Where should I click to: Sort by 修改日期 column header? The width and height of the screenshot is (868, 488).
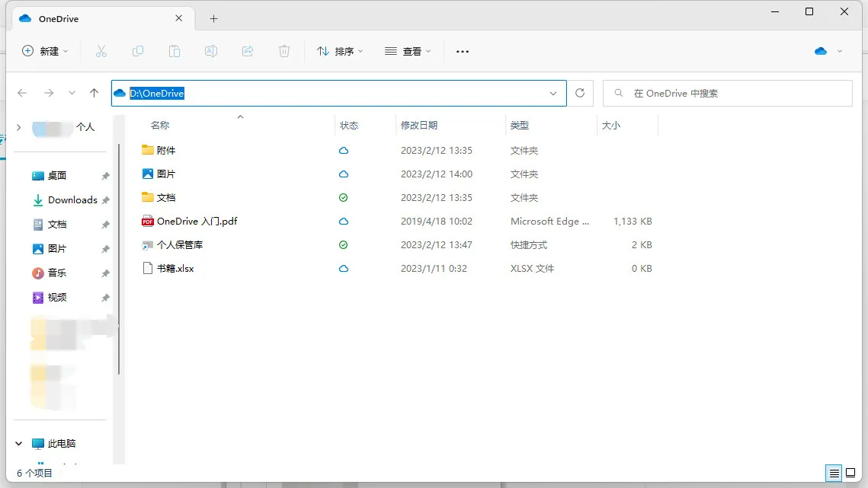419,126
